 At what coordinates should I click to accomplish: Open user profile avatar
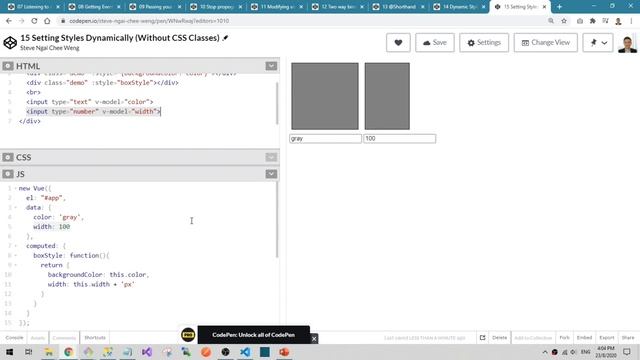(627, 43)
